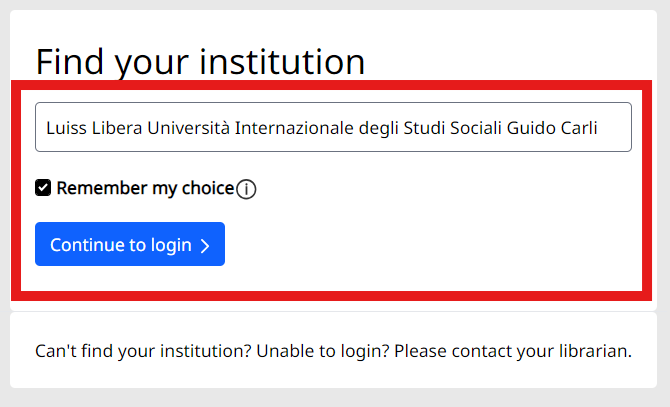The width and height of the screenshot is (670, 407).
Task: Click "Studi Sociali" inside the institution field
Action: click(x=452, y=128)
